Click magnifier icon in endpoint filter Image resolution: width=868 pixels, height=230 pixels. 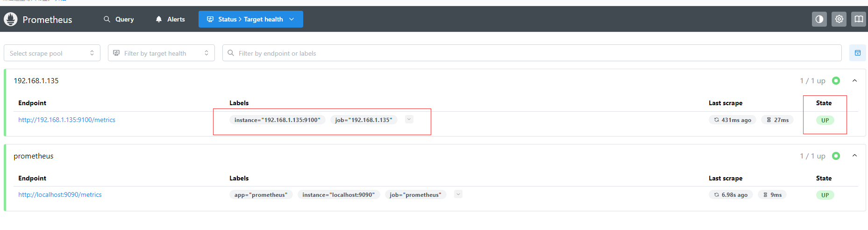point(231,53)
